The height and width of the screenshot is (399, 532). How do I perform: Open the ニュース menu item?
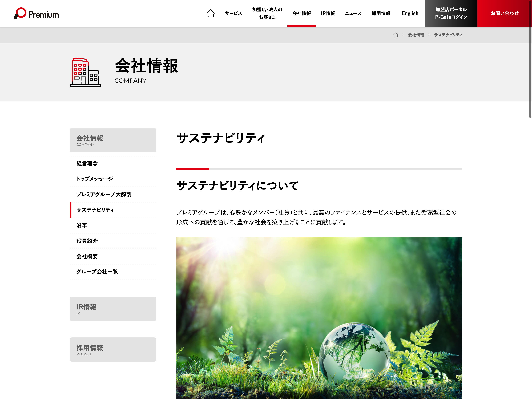[x=353, y=13]
